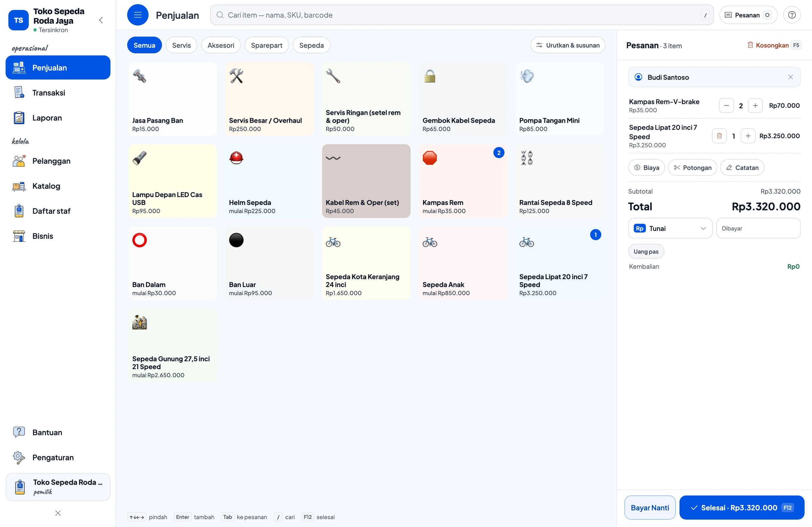Filter items by Aksesori category
This screenshot has height=527, width=812.
(x=221, y=45)
